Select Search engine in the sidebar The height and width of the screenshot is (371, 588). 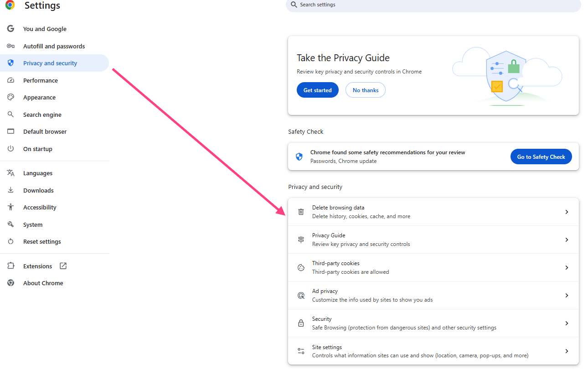[x=42, y=115]
